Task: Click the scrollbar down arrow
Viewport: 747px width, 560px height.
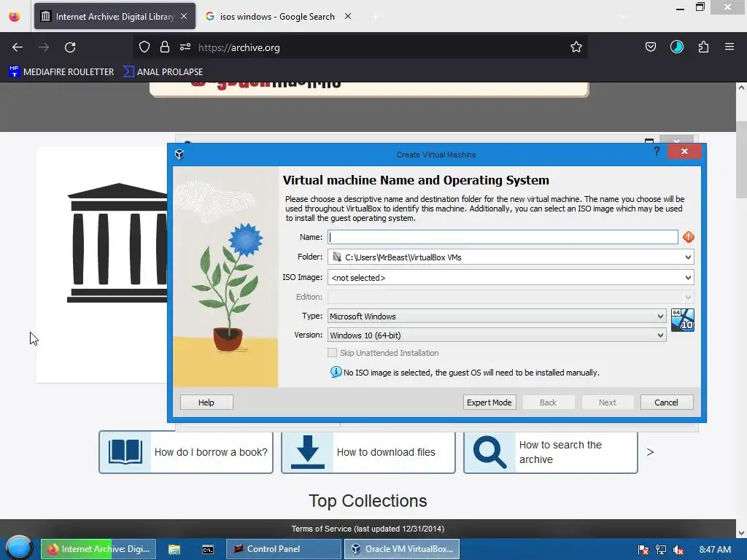Action: tap(741, 533)
